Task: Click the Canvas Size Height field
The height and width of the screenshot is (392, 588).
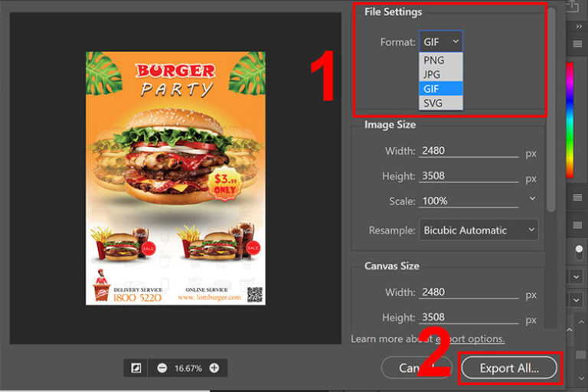Action: pyautogui.click(x=469, y=317)
